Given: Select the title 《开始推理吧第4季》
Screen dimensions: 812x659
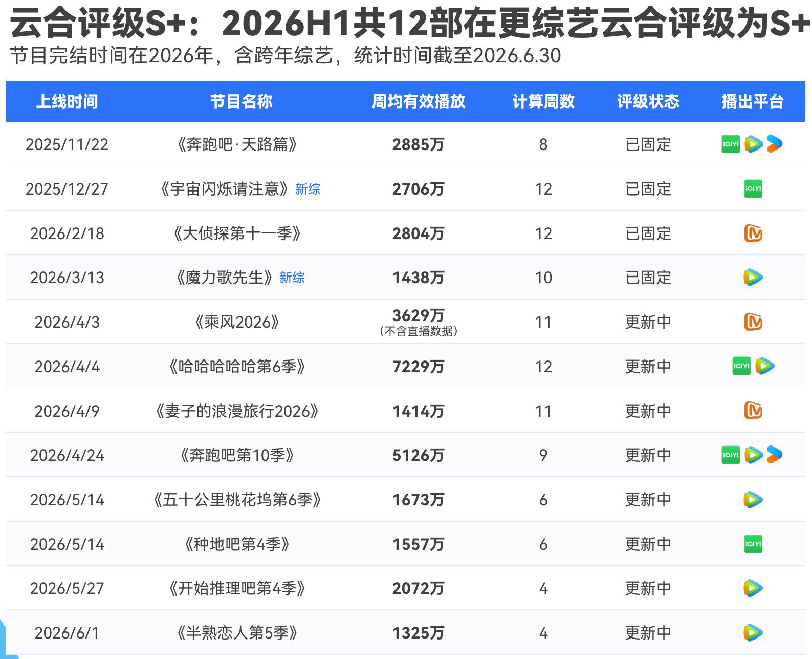Looking at the screenshot, I should (237, 588).
